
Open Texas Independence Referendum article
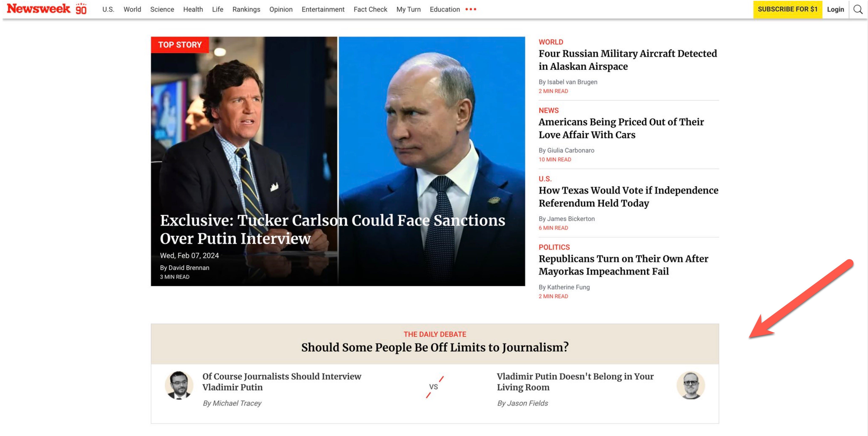coord(628,197)
